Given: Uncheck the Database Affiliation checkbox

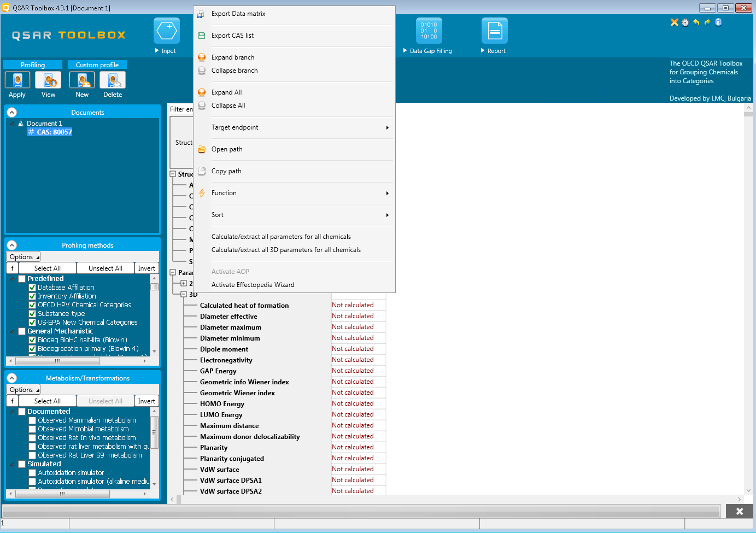Looking at the screenshot, I should tap(32, 288).
